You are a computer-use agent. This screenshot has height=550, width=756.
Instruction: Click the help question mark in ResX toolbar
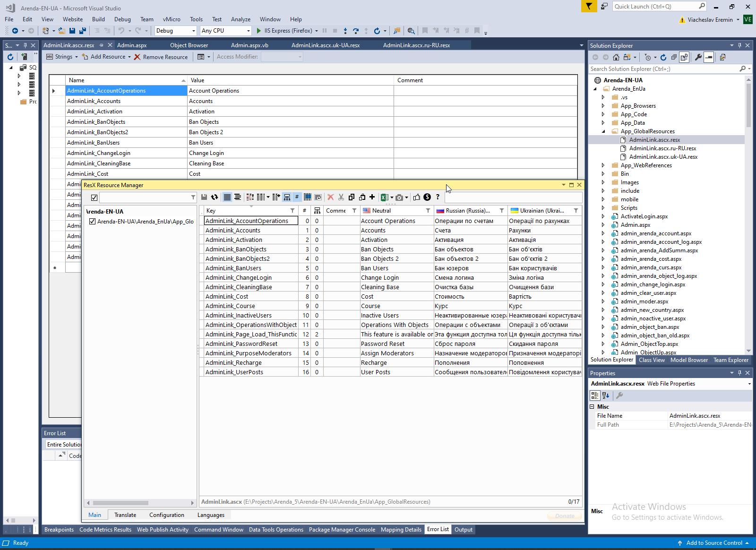(x=438, y=197)
